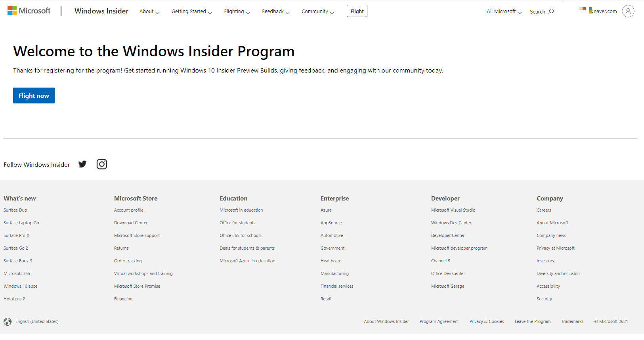
Task: Open Microsoft developer program link
Action: [459, 248]
